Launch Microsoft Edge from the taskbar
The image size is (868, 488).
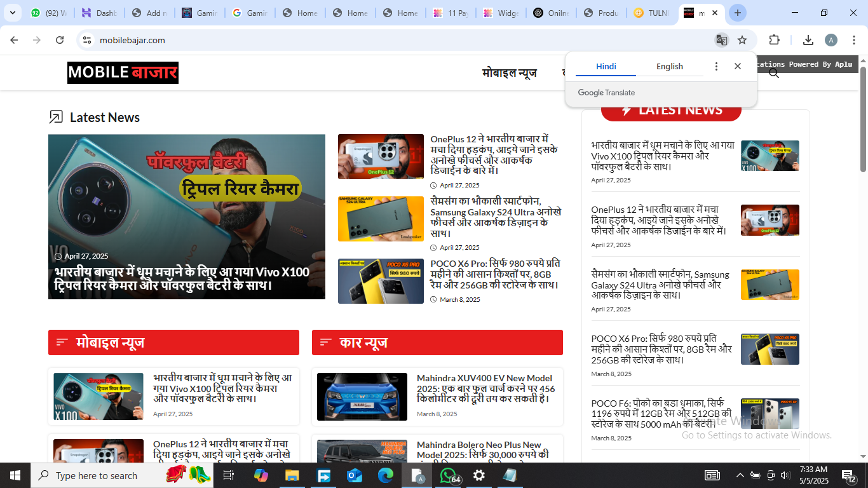(x=386, y=475)
